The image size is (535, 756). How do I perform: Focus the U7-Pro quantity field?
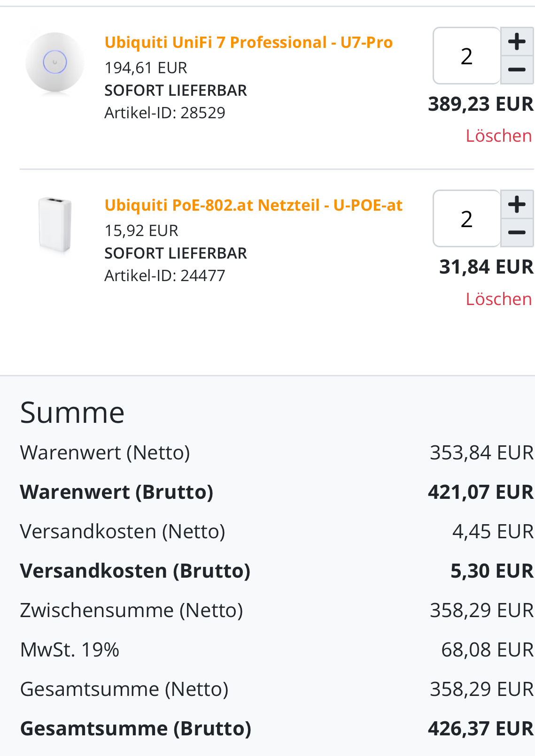click(466, 56)
